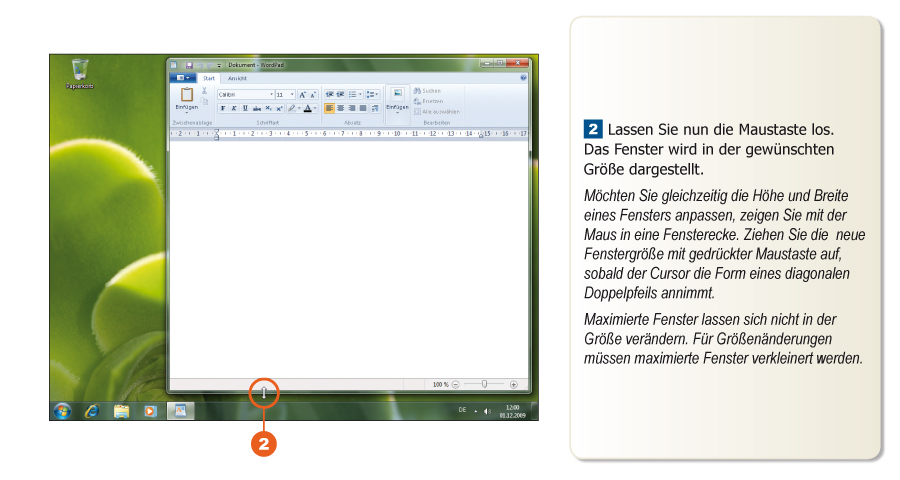The width and height of the screenshot is (900, 480).
Task: Insert a picture using the image icon
Action: pyautogui.click(x=396, y=93)
